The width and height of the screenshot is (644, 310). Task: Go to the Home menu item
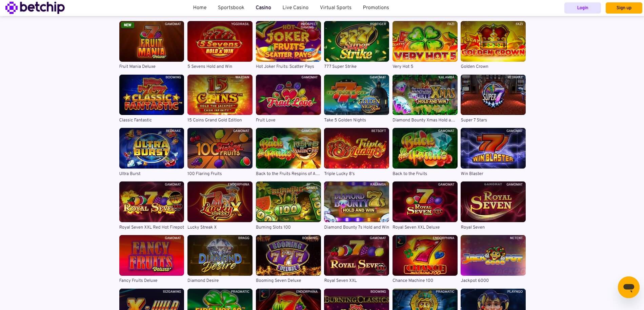coord(200,7)
